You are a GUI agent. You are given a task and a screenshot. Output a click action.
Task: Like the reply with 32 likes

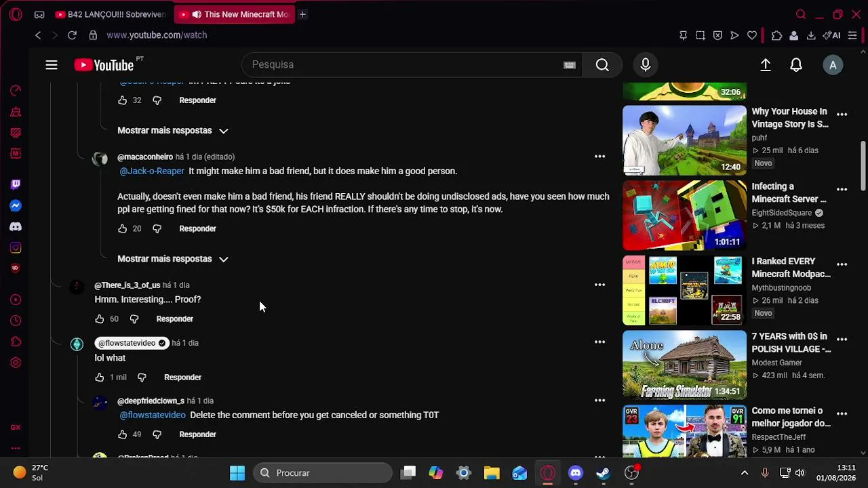coord(122,100)
